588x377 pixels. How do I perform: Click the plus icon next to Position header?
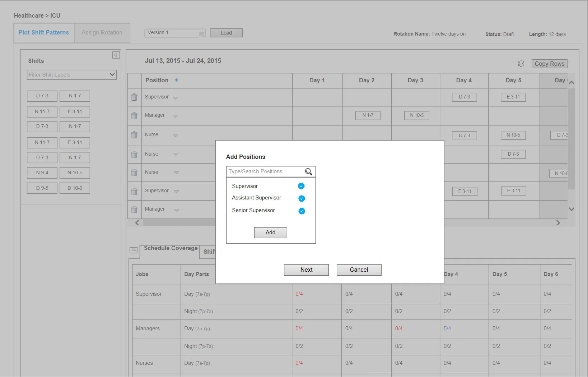tap(176, 80)
